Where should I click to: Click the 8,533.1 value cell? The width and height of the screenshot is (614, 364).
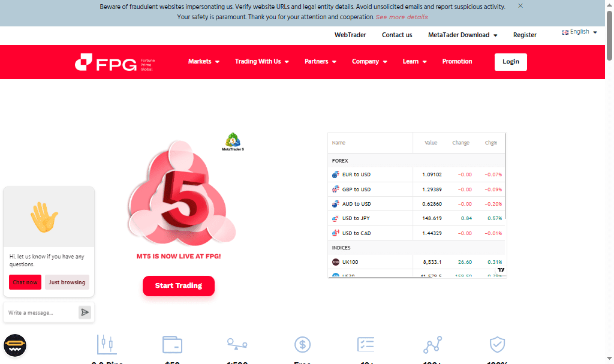coord(432,262)
